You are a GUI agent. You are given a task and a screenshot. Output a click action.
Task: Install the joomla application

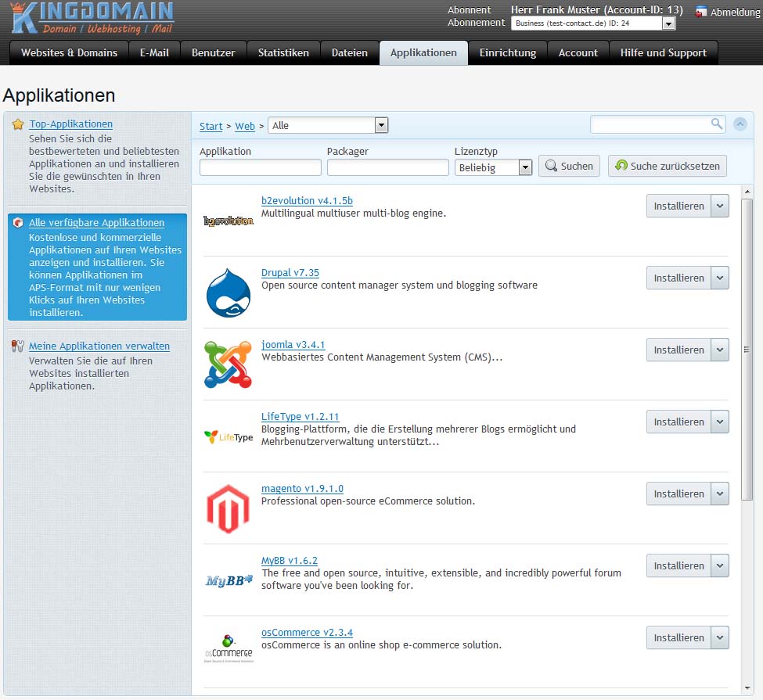[678, 350]
